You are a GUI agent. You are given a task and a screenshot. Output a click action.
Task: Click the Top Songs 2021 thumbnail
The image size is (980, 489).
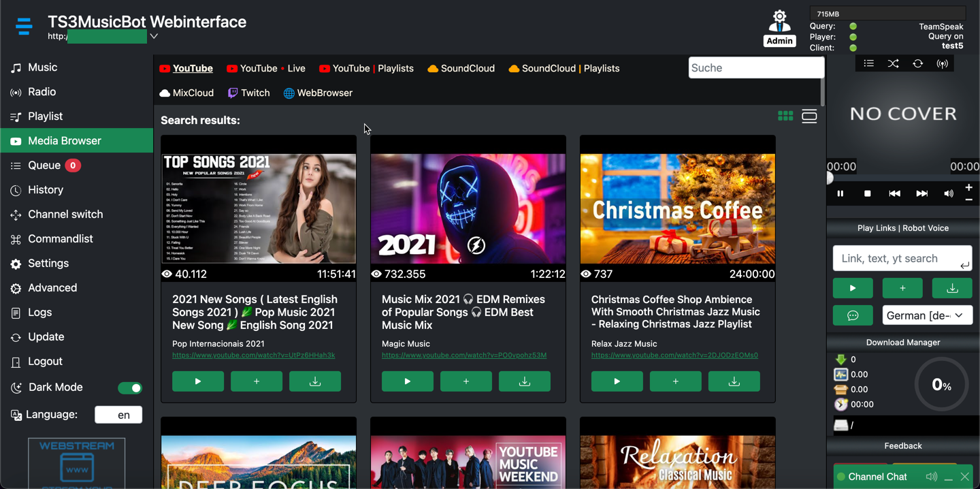point(259,208)
